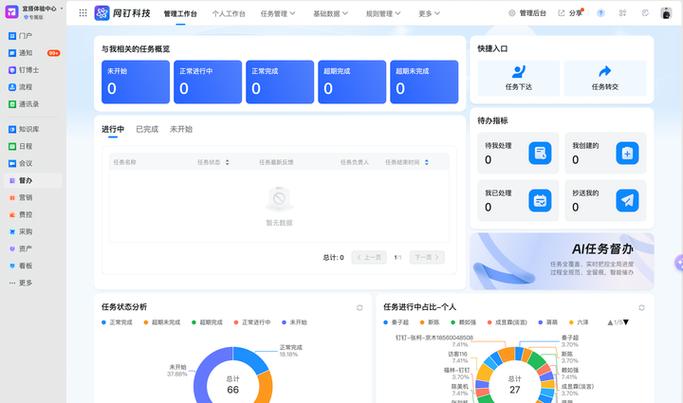Screen dimensions: 683x403
Task: Click the 超期完成 overview card
Action: pyautogui.click(x=352, y=82)
